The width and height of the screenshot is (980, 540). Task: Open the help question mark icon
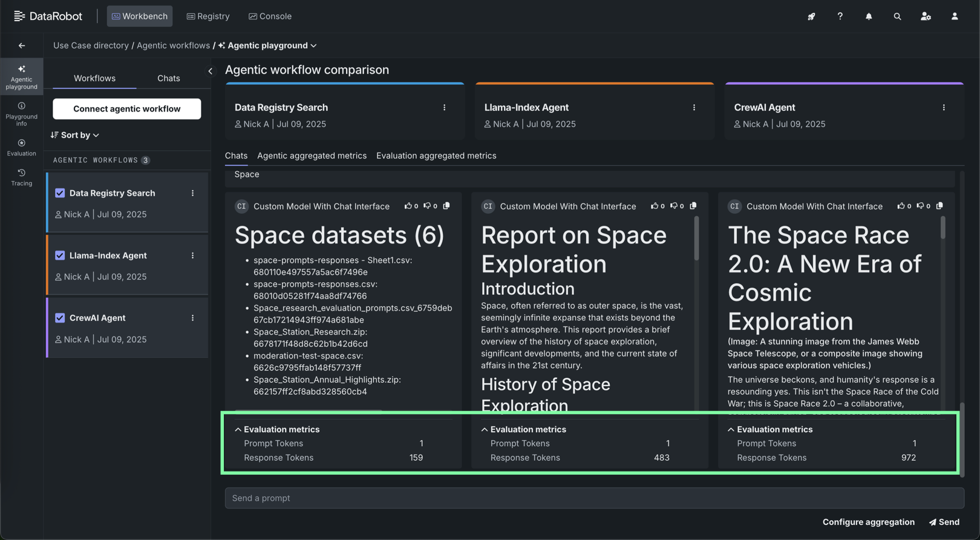coord(840,16)
